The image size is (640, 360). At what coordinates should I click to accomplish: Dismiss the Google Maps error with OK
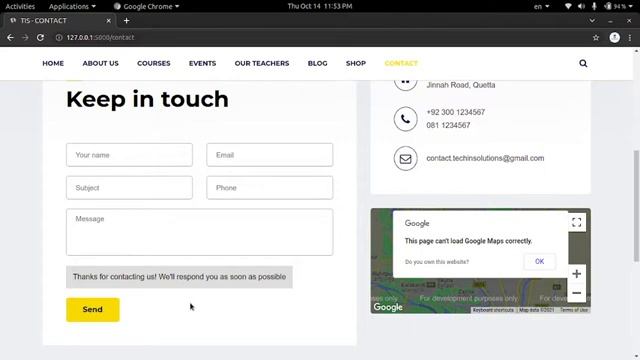click(540, 262)
